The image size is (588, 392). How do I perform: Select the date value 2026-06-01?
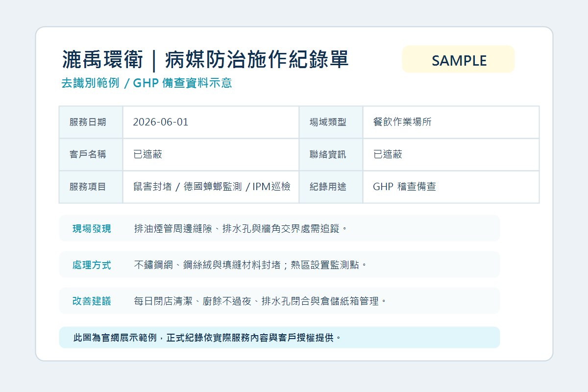pyautogui.click(x=161, y=122)
